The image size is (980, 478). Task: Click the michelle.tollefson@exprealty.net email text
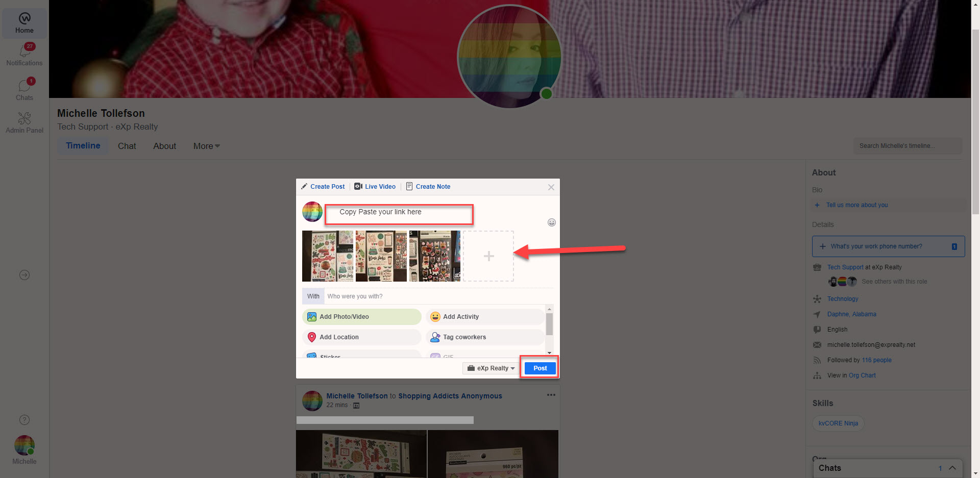click(871, 345)
